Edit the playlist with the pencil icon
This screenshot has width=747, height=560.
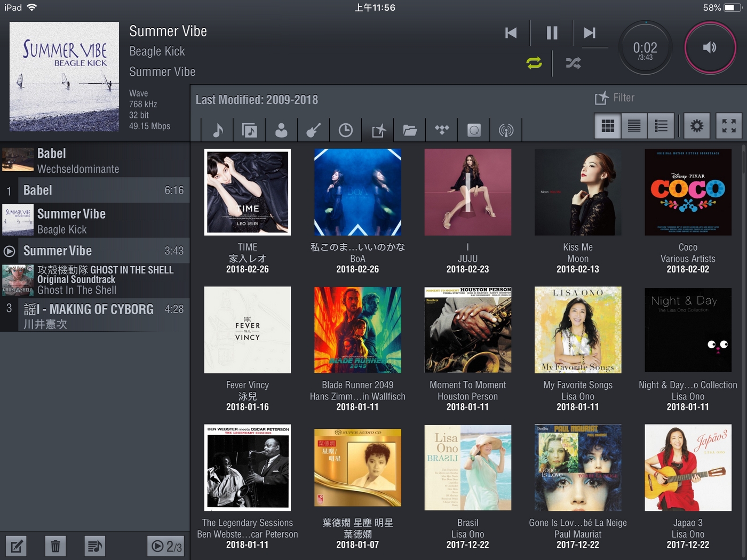tap(16, 546)
